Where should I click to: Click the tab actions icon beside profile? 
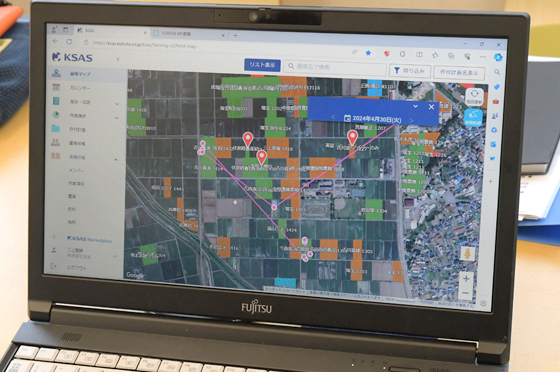pyautogui.click(x=66, y=30)
